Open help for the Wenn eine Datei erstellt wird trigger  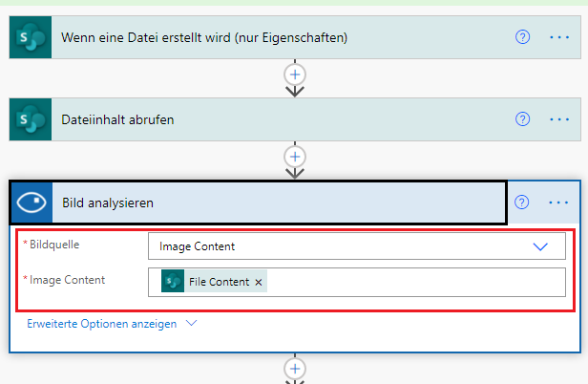[522, 37]
